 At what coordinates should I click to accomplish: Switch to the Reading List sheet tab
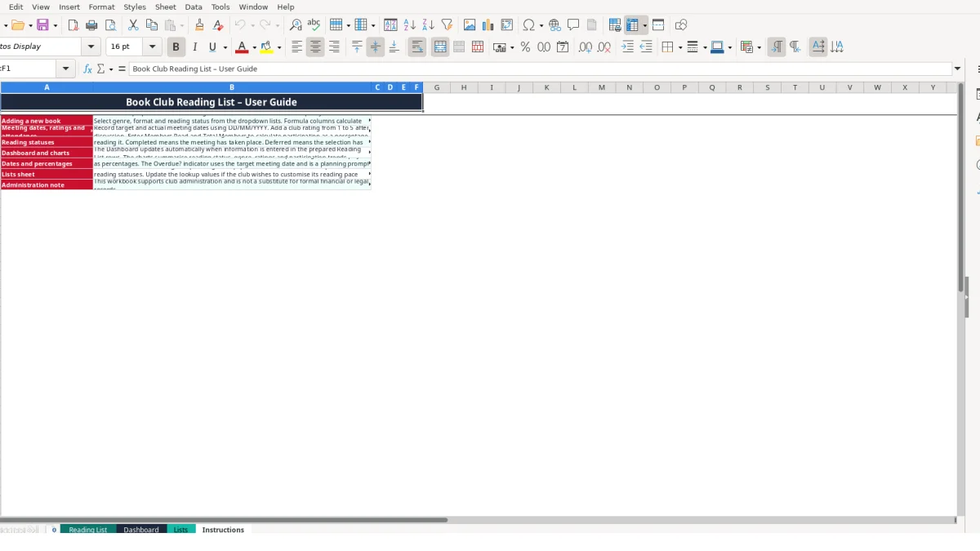pos(88,530)
